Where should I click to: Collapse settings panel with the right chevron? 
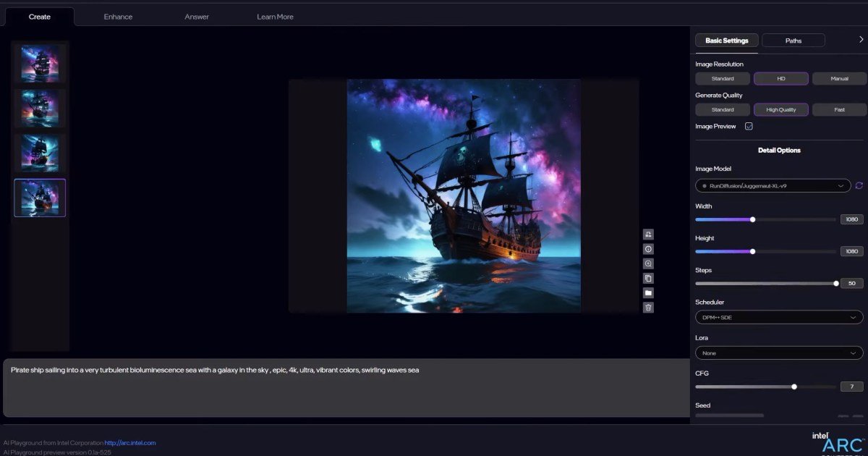click(x=861, y=40)
